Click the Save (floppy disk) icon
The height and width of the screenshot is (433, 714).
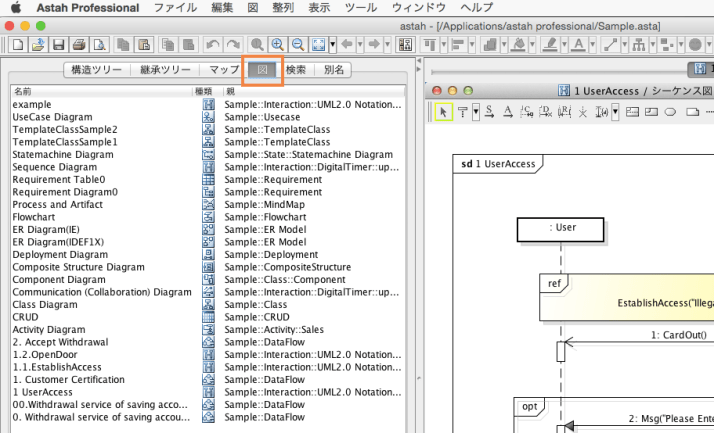click(x=59, y=45)
